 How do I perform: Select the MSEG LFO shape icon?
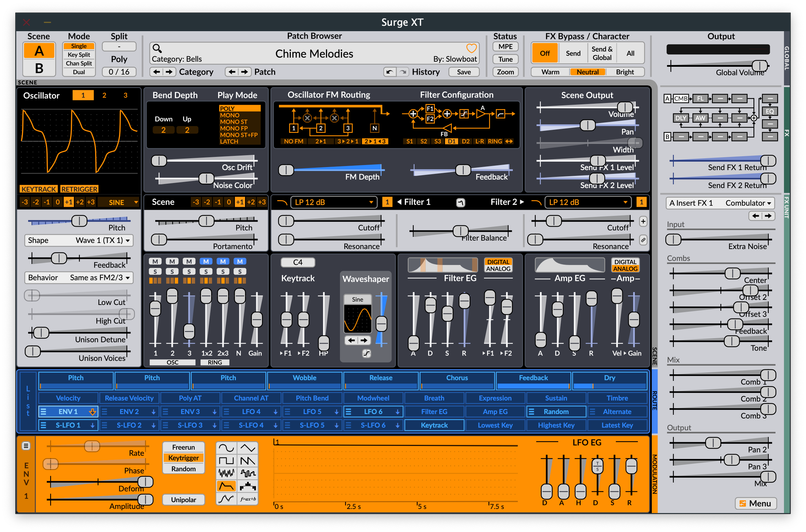click(226, 498)
